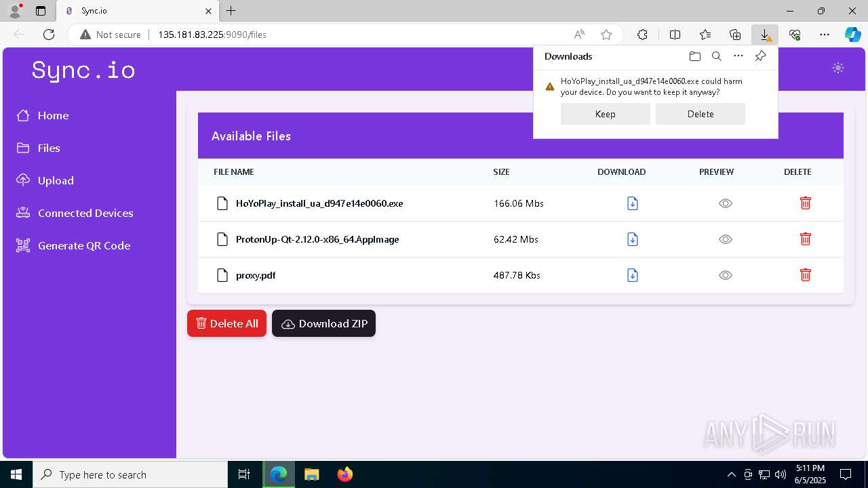Open browser Collections
Screen dimensions: 868x488
tap(735, 35)
